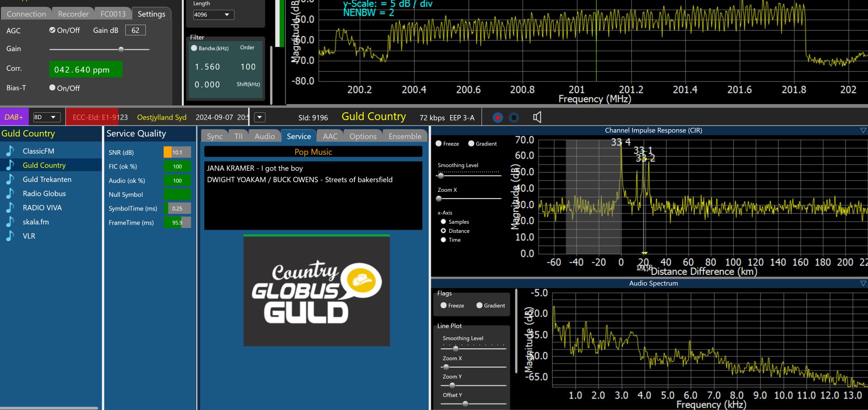Viewport: 868px width, 410px height.
Task: Click the Gain dB input field
Action: [x=135, y=30]
